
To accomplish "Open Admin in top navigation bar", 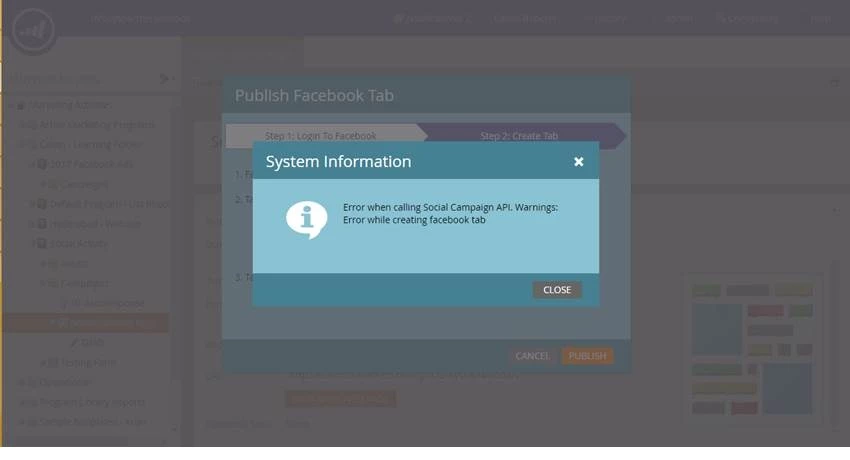I will pos(678,19).
